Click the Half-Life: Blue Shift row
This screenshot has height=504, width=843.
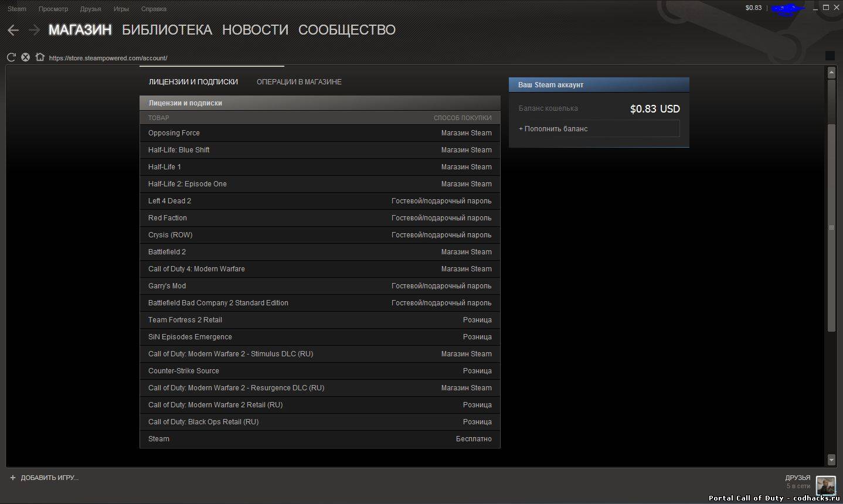320,150
